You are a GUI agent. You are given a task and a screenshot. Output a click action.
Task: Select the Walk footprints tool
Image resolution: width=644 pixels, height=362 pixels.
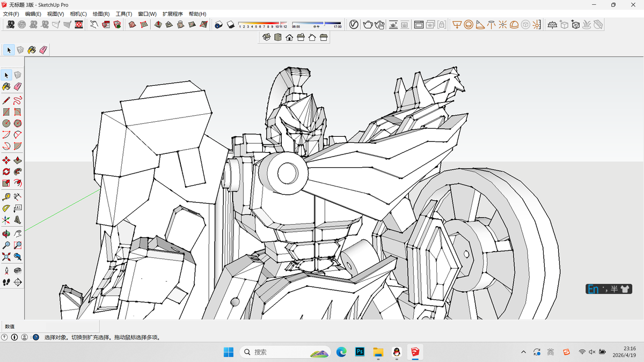(6, 282)
